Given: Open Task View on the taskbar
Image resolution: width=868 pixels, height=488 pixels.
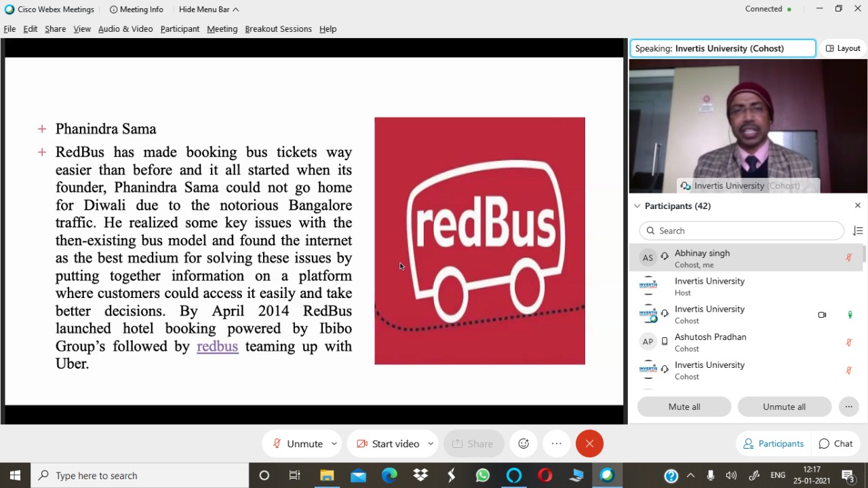Looking at the screenshot, I should click(295, 475).
